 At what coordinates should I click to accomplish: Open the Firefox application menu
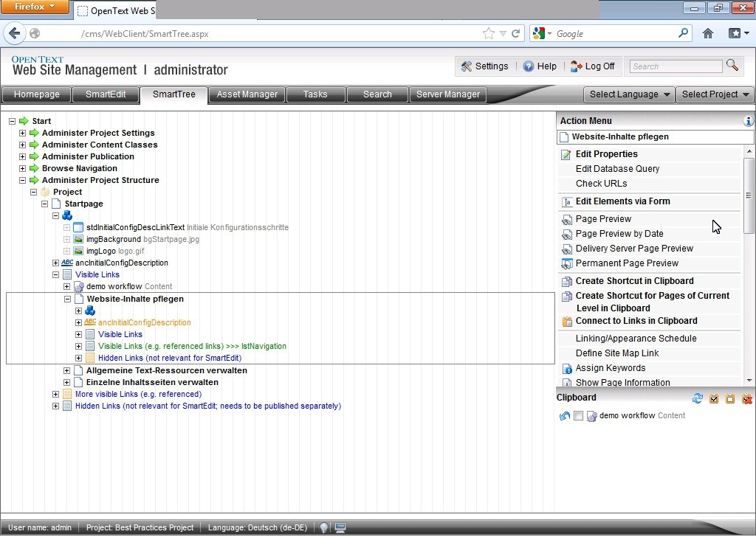point(35,7)
